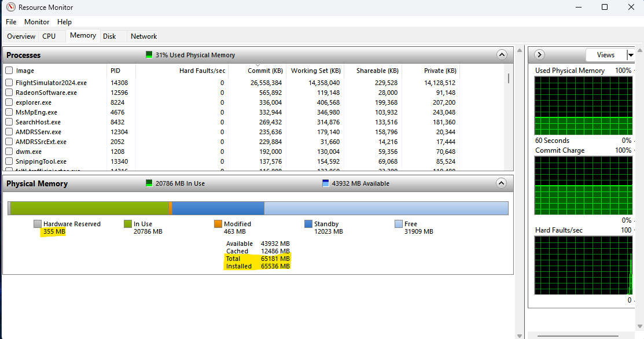Click the Hardware Reserved gray legend square
The width and height of the screenshot is (644, 339).
tap(38, 224)
